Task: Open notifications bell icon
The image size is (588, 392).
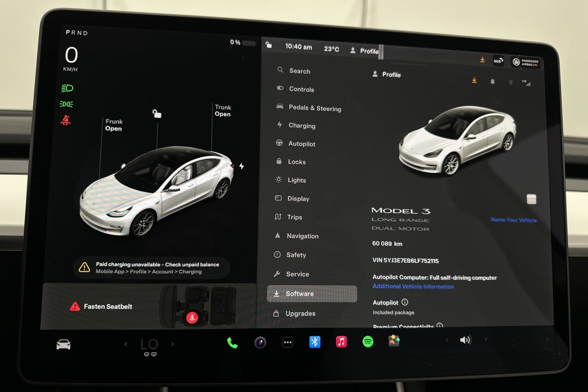Action: [492, 81]
